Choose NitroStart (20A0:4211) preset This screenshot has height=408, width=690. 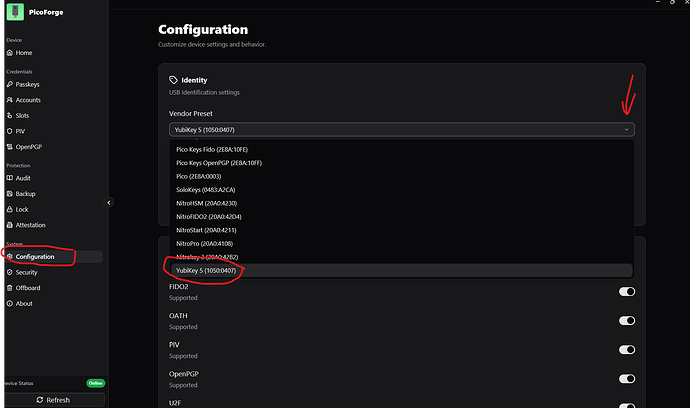[x=401, y=230]
